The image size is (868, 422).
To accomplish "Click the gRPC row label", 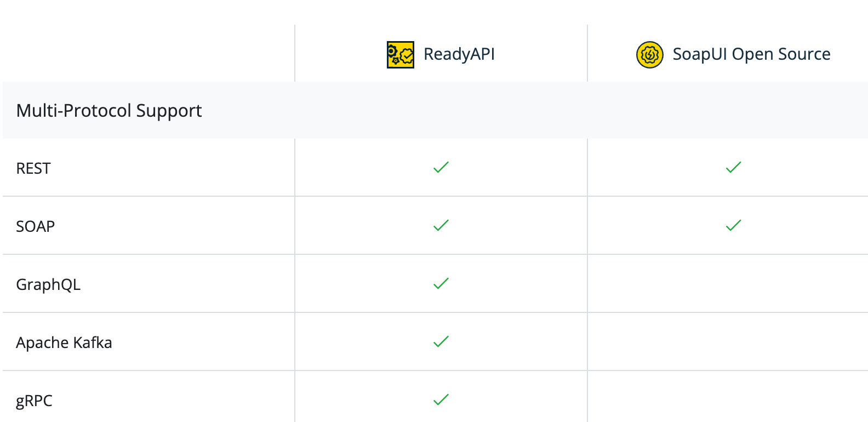I will click(x=34, y=401).
